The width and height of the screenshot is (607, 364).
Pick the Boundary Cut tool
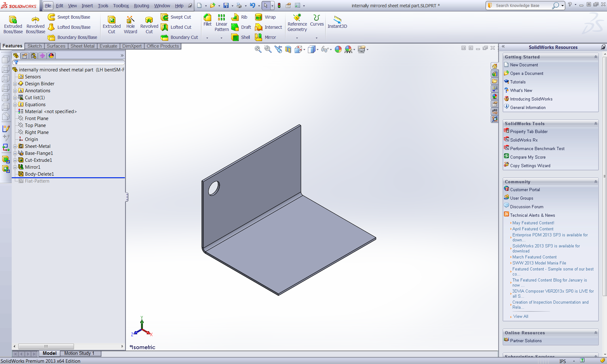tap(180, 37)
